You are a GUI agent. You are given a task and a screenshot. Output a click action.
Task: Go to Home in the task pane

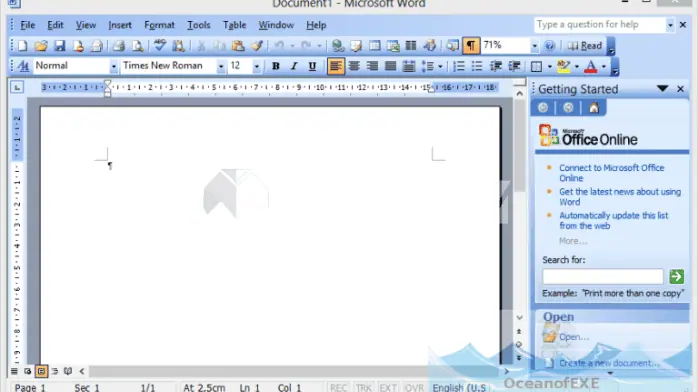coord(594,108)
